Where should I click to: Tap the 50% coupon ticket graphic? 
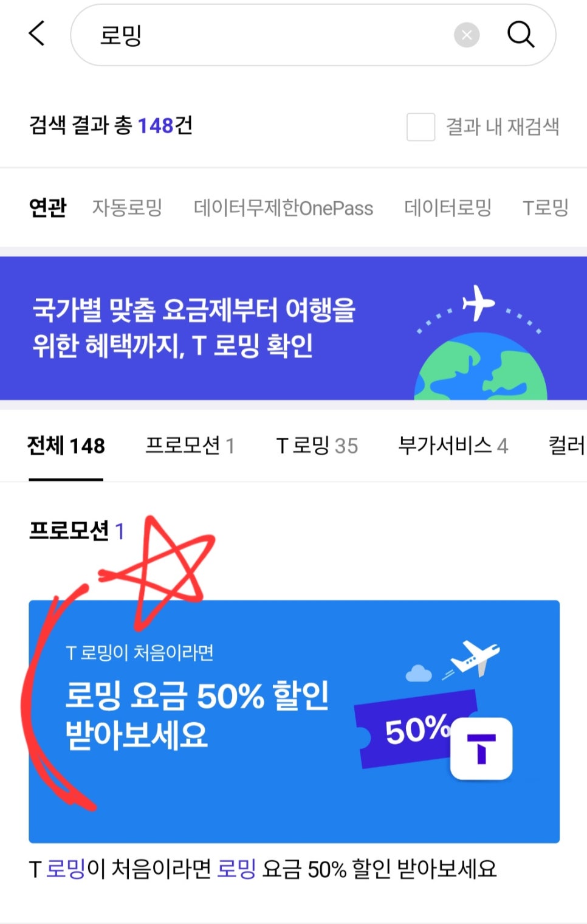coord(416,729)
